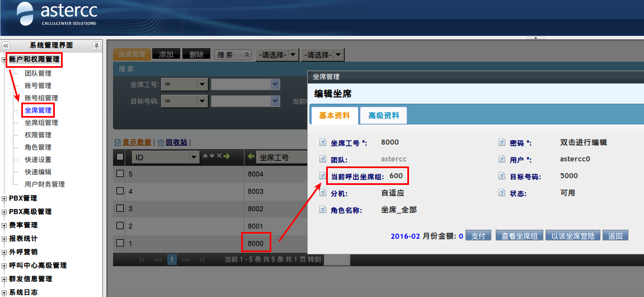The image size is (644, 297).
Task: Open the ID column dropdown
Action: (x=194, y=157)
